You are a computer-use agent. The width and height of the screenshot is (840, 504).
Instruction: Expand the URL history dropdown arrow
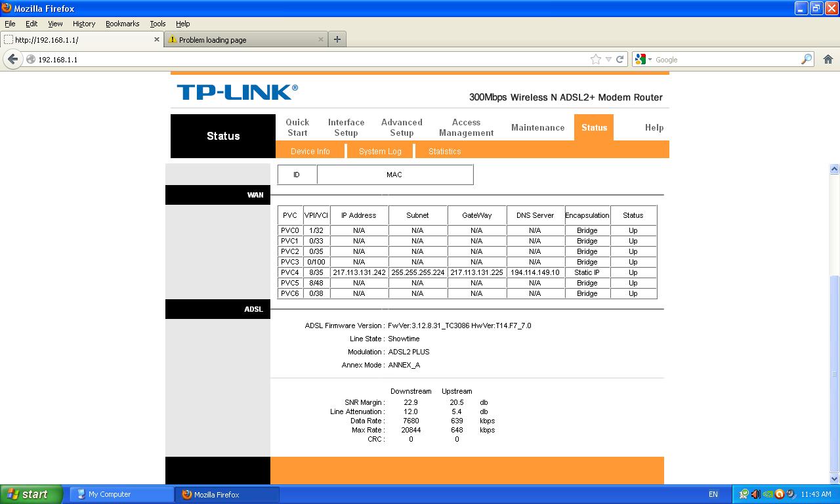(608, 59)
